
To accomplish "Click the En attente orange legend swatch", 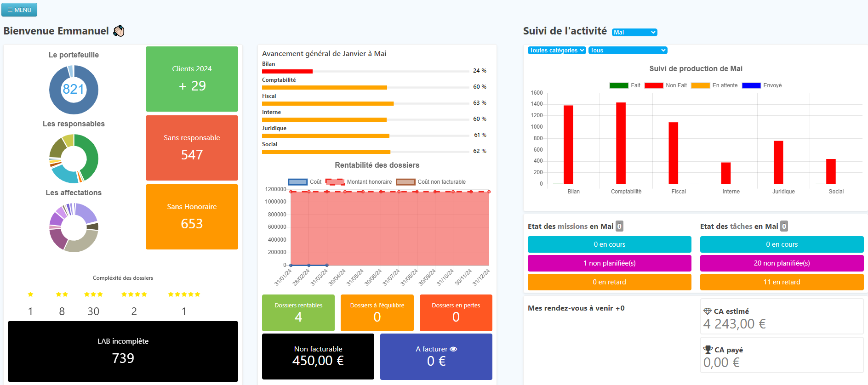I will pos(700,85).
